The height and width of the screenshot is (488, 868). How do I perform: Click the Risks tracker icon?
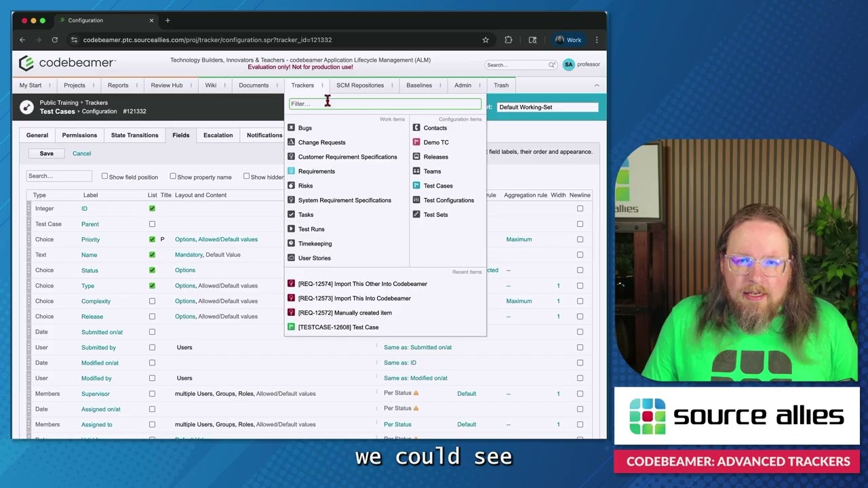tap(292, 186)
